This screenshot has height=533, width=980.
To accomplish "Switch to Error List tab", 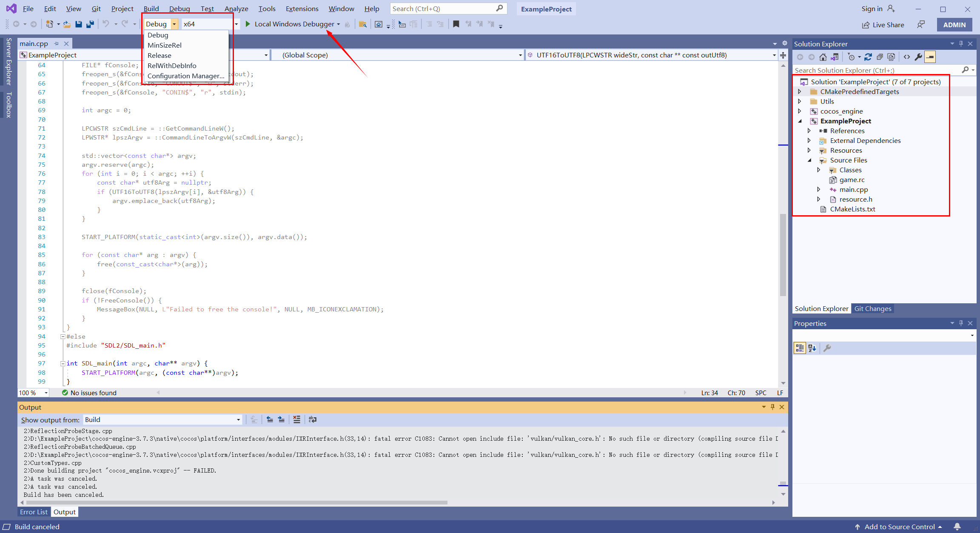I will [x=34, y=511].
